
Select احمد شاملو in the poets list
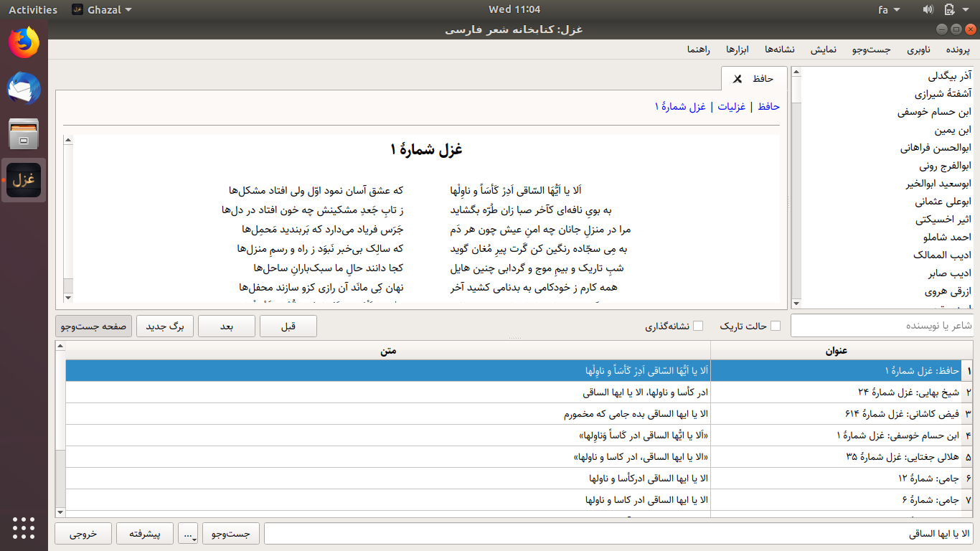[x=946, y=237]
